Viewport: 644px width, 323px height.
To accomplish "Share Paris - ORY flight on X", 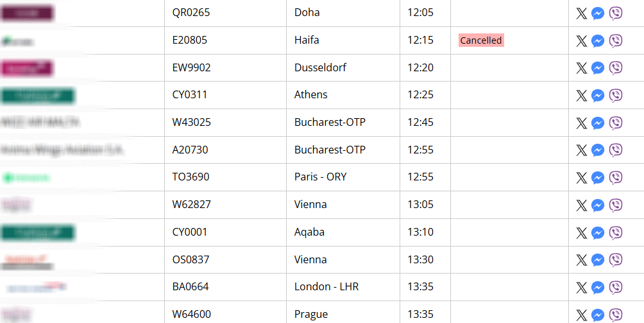I will 582,177.
